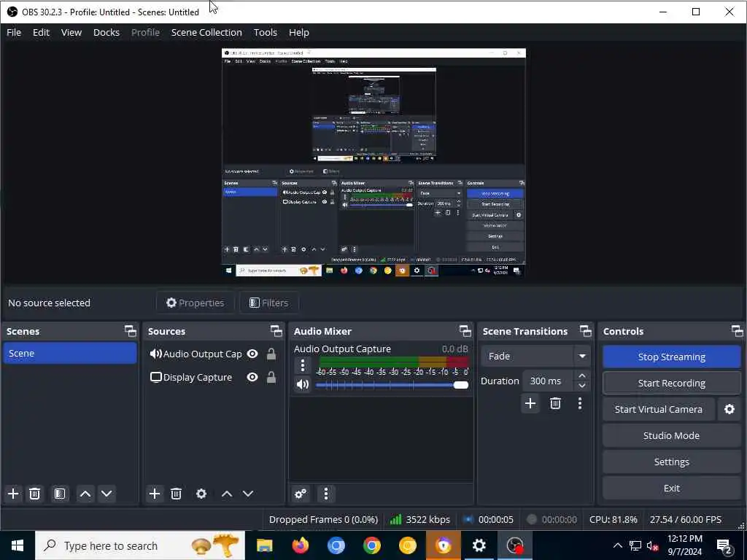This screenshot has width=747, height=560.
Task: Open the Filters button below the preview
Action: click(x=269, y=303)
